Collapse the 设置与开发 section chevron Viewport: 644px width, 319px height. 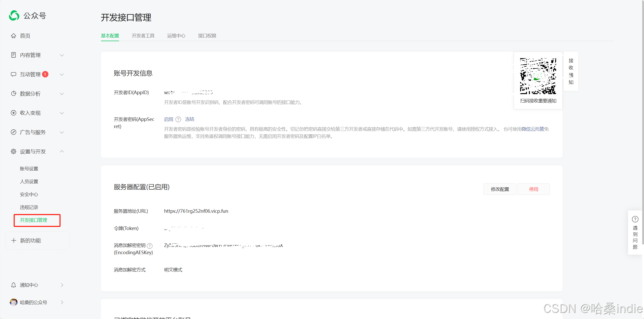(x=62, y=152)
